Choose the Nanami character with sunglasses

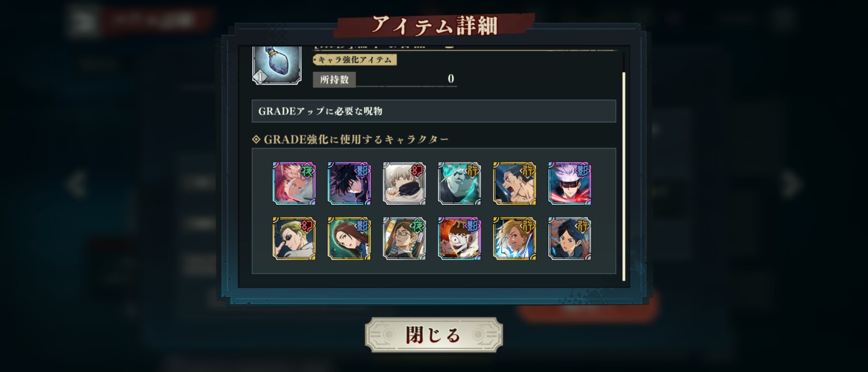[x=294, y=238]
